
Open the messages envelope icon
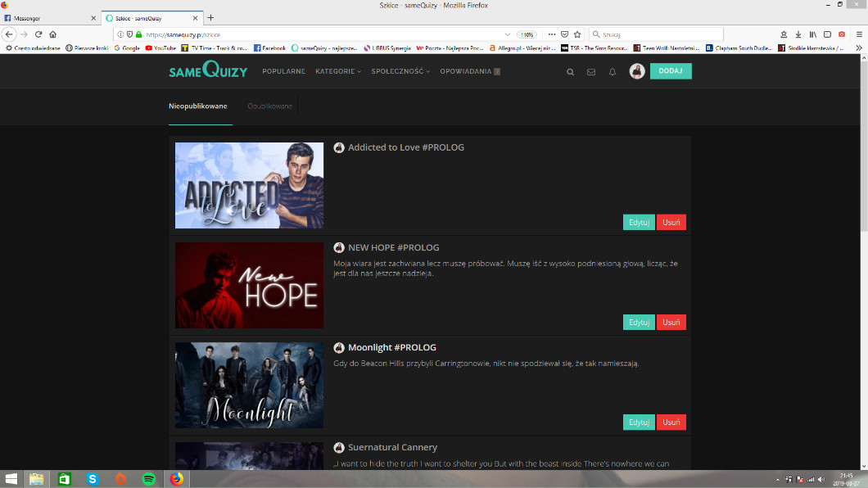591,72
